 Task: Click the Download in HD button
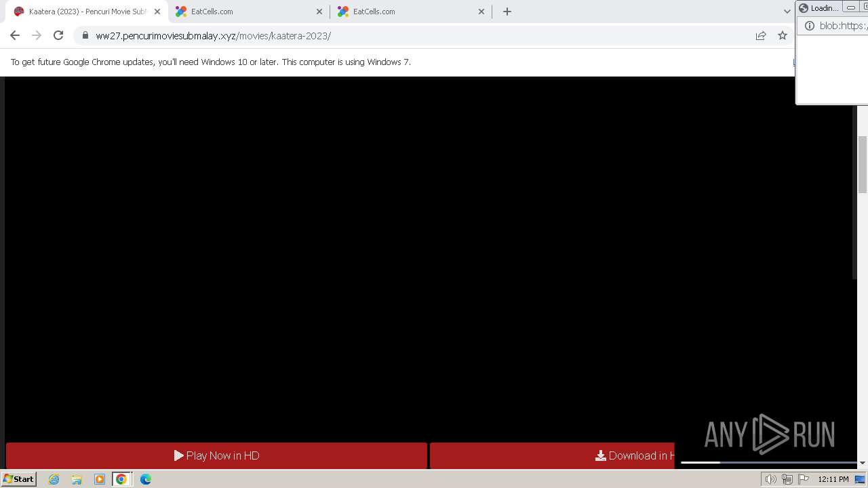tap(553, 455)
